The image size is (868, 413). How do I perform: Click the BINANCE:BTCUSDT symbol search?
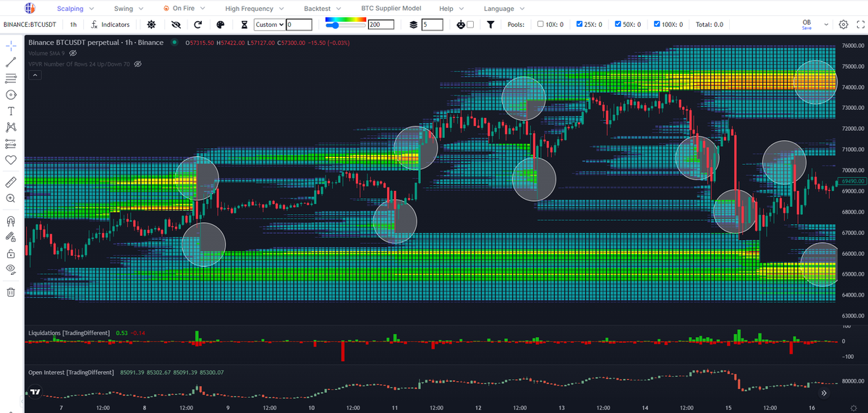[x=30, y=25]
